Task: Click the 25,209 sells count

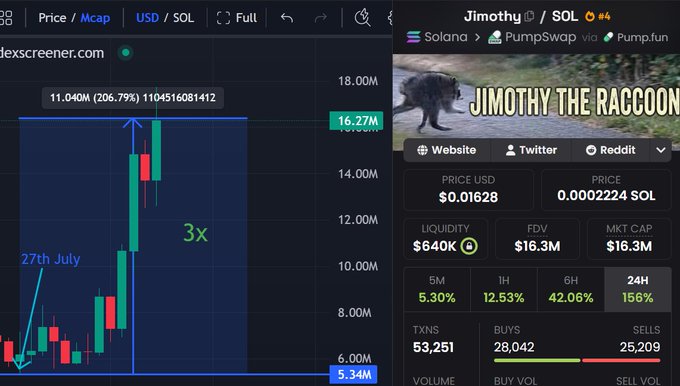Action: [x=640, y=347]
